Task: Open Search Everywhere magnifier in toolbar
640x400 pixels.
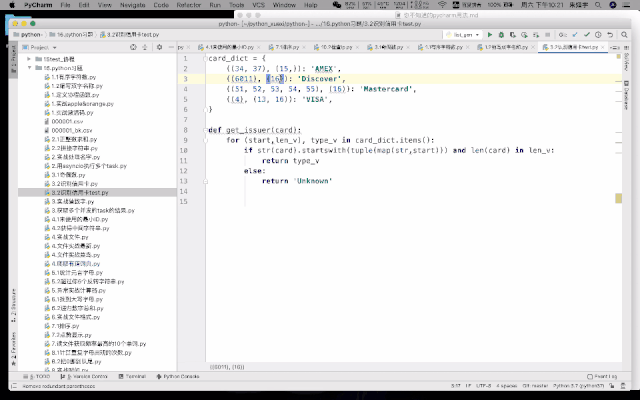Action: [x=624, y=35]
